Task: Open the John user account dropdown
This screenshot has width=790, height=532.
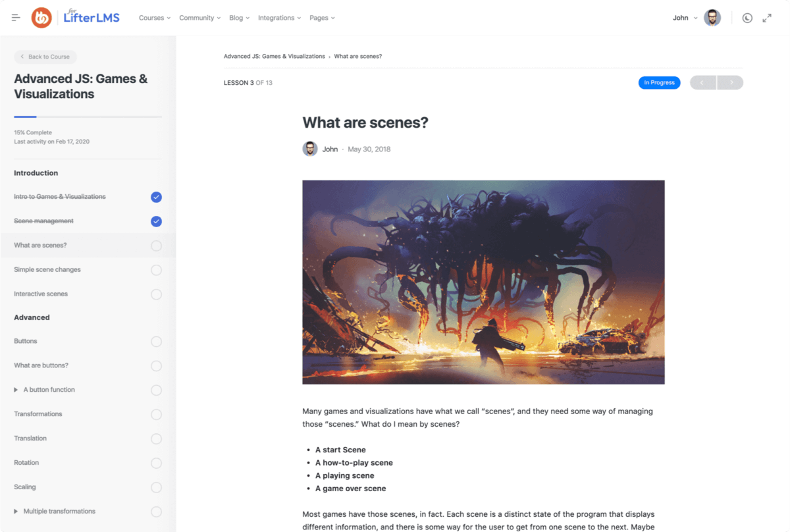Action: point(685,18)
